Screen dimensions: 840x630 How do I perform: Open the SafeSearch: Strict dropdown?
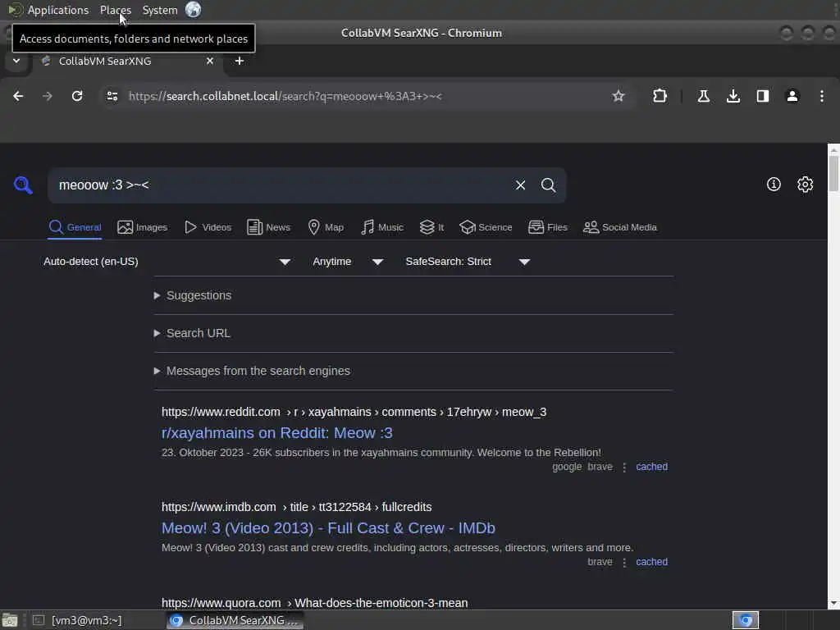[x=468, y=262]
